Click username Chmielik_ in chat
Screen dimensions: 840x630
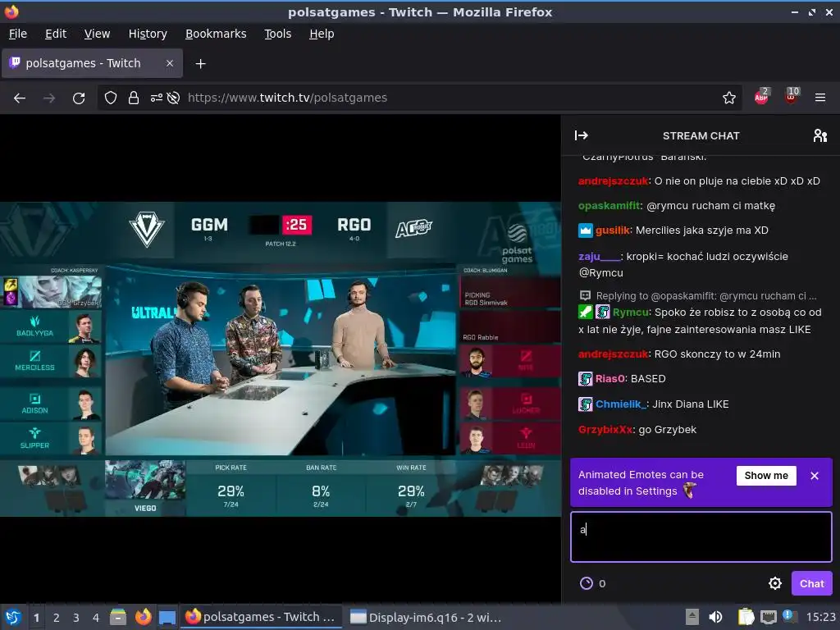point(621,404)
